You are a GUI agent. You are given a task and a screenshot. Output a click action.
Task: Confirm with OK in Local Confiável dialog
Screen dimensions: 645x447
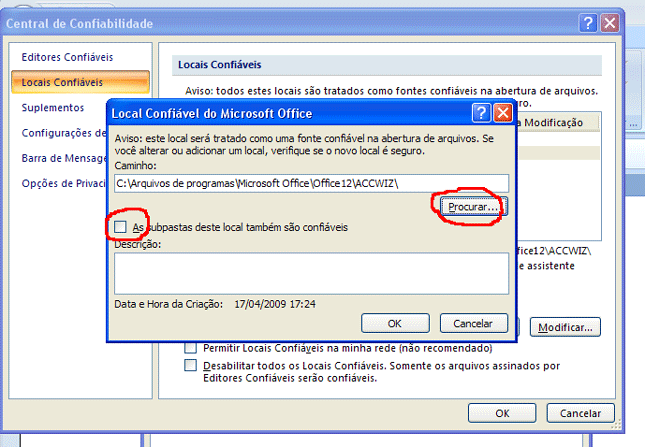[x=395, y=323]
